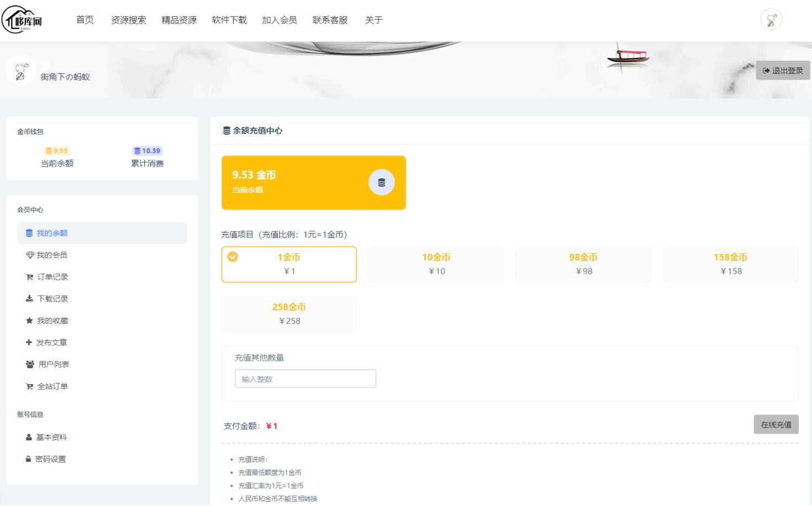The image size is (812, 506).
Task: Navigate to 加入会员 in the top menu
Action: pos(278,19)
